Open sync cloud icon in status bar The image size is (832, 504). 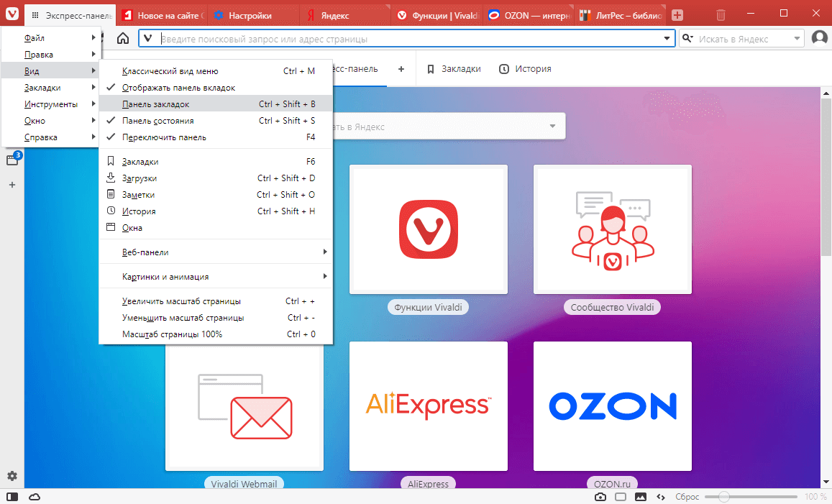35,497
